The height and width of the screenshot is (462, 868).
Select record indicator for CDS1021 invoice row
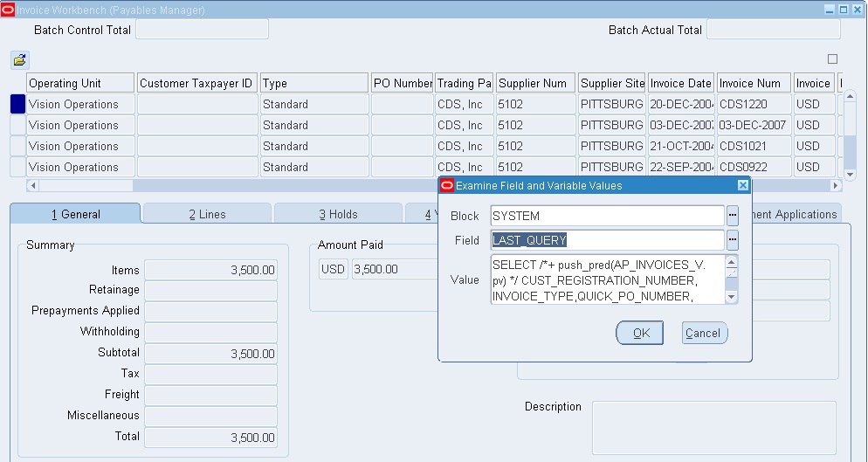pos(17,146)
